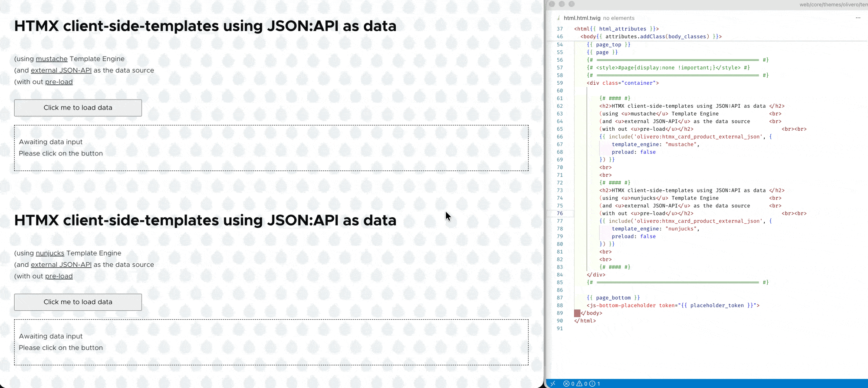This screenshot has height=388, width=868.
Task: Click the warnings triangle icon in status bar
Action: (579, 384)
